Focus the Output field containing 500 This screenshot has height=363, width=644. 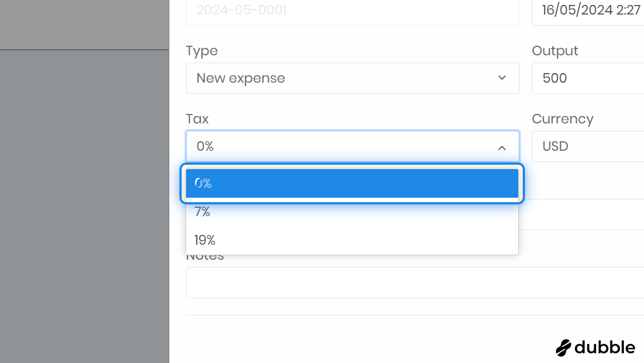click(x=587, y=78)
